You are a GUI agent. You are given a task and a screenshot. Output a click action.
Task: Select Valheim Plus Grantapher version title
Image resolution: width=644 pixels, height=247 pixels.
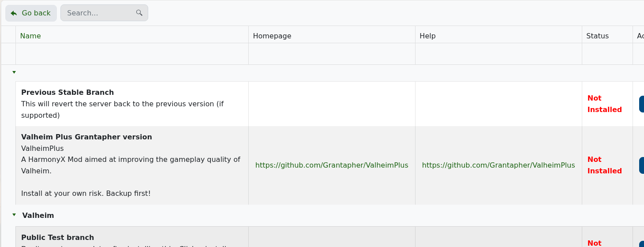point(86,137)
